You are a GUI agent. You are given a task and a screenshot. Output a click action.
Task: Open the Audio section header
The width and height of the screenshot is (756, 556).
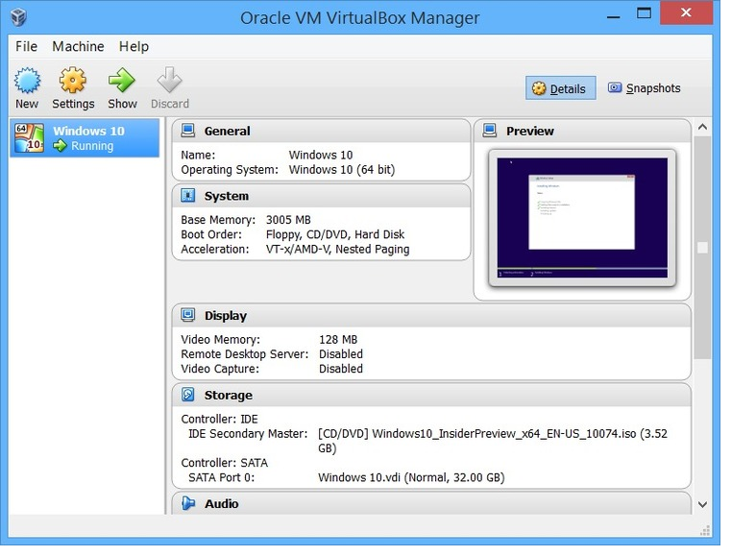pos(431,503)
